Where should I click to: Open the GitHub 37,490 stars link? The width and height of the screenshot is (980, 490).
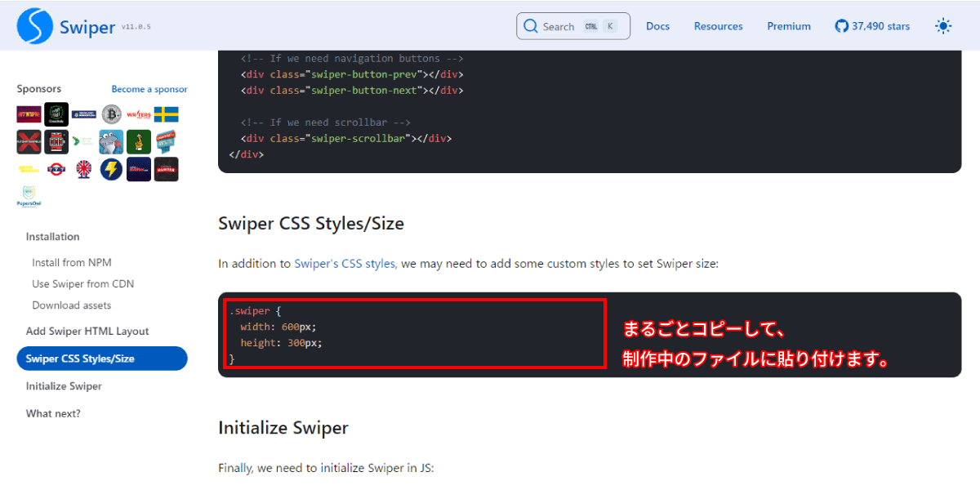click(872, 26)
